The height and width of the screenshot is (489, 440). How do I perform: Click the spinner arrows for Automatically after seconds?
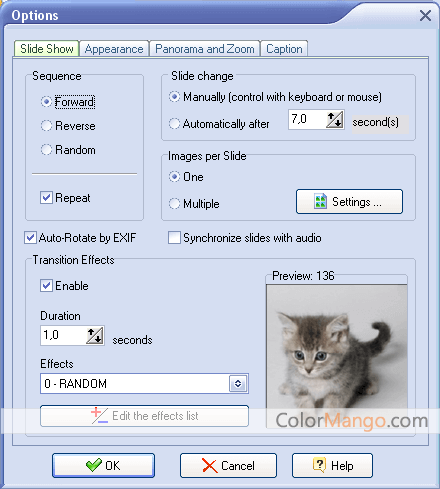[x=335, y=120]
